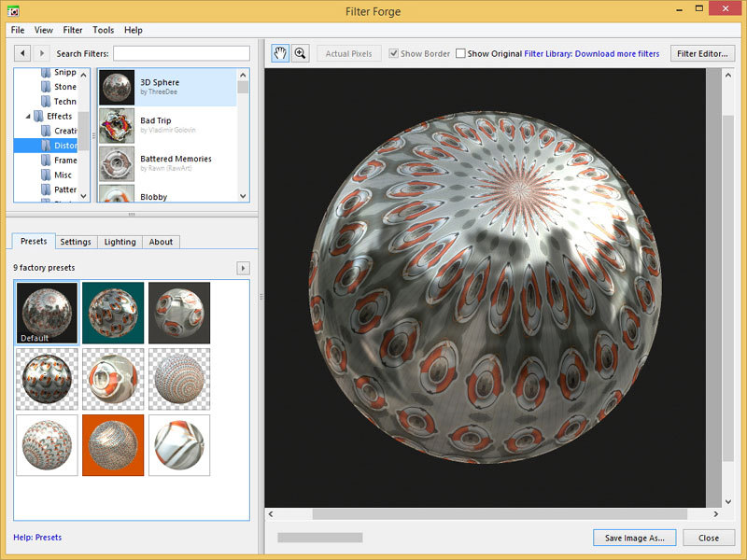Screen dimensions: 747x560
Task: Click the Actual Pixels button
Action: pyautogui.click(x=348, y=54)
